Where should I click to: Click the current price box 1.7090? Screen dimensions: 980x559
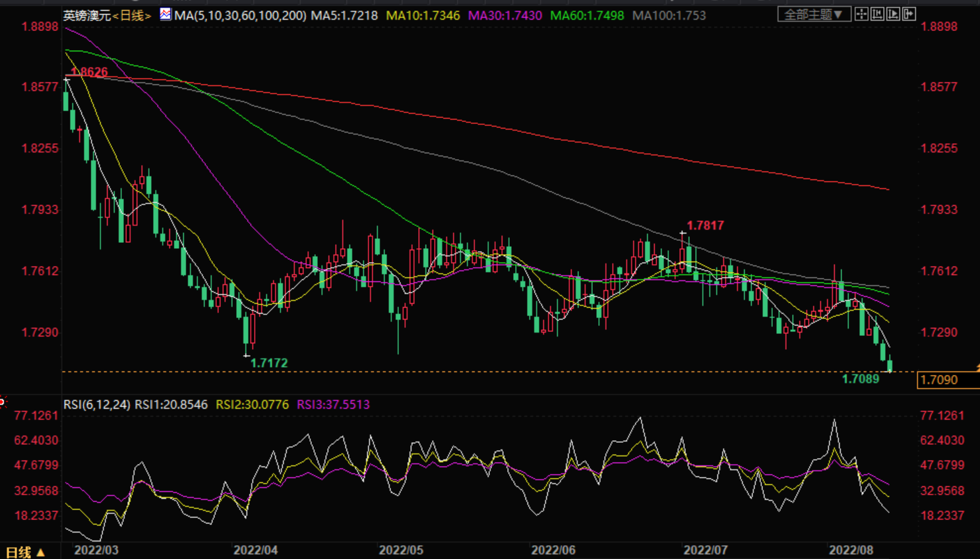coord(948,379)
